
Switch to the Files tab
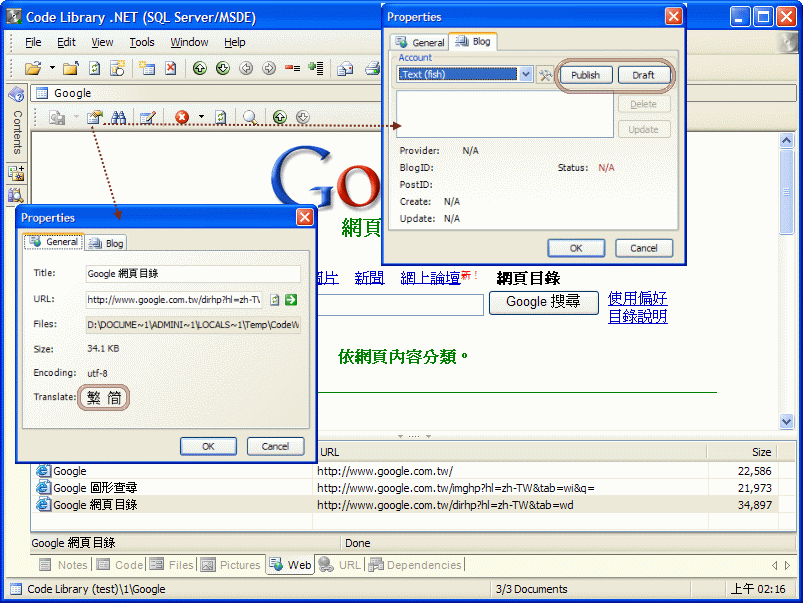tap(172, 565)
